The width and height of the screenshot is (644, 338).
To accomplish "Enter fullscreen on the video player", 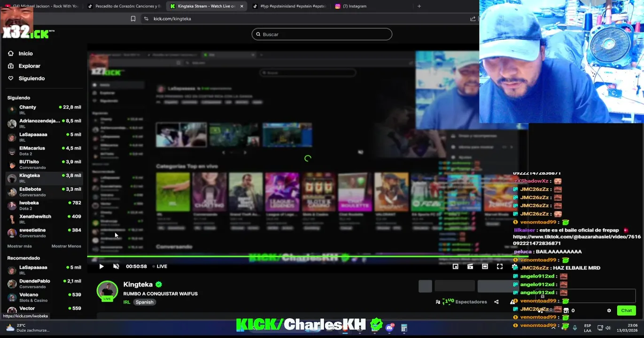I will 500,266.
